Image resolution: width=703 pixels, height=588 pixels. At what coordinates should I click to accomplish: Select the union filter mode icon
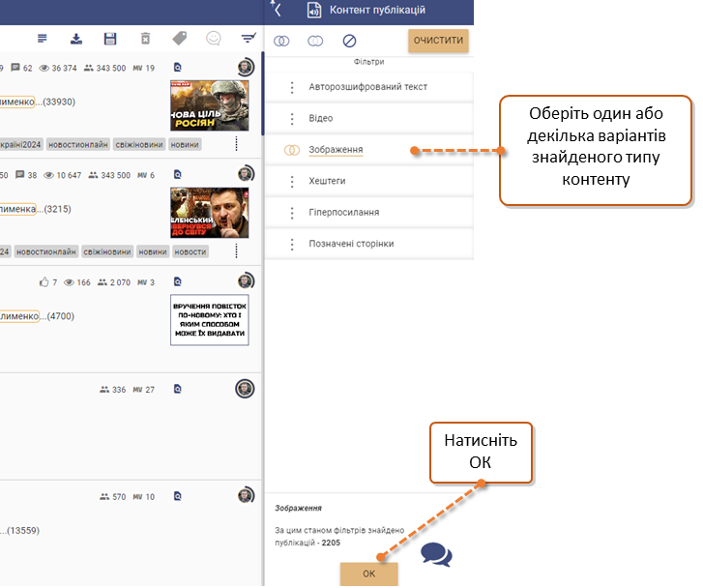pos(315,42)
